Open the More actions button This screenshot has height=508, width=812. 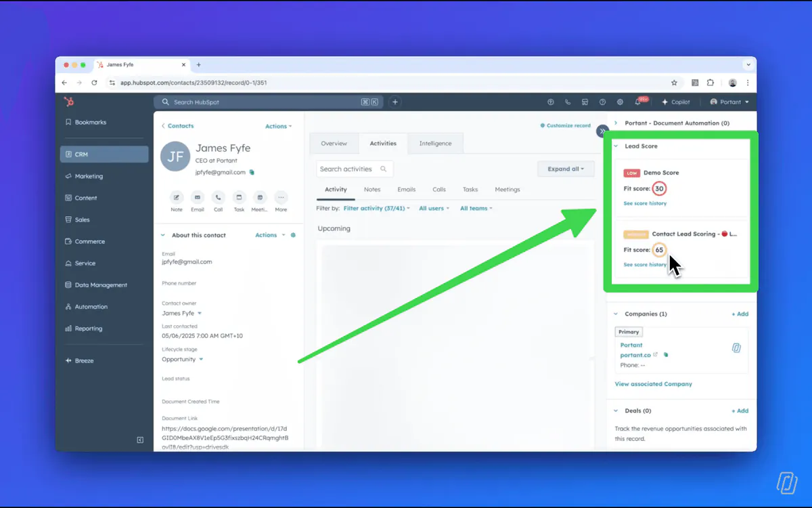point(281,197)
